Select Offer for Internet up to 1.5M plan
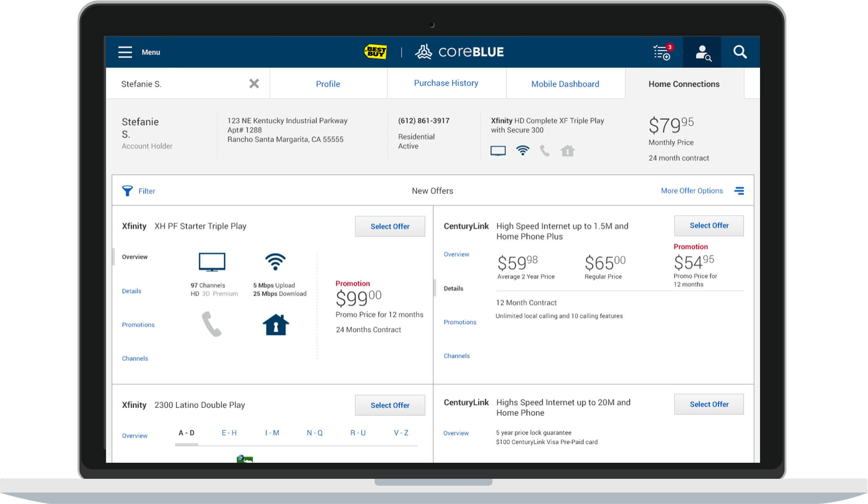Image resolution: width=868 pixels, height=504 pixels. point(709,226)
